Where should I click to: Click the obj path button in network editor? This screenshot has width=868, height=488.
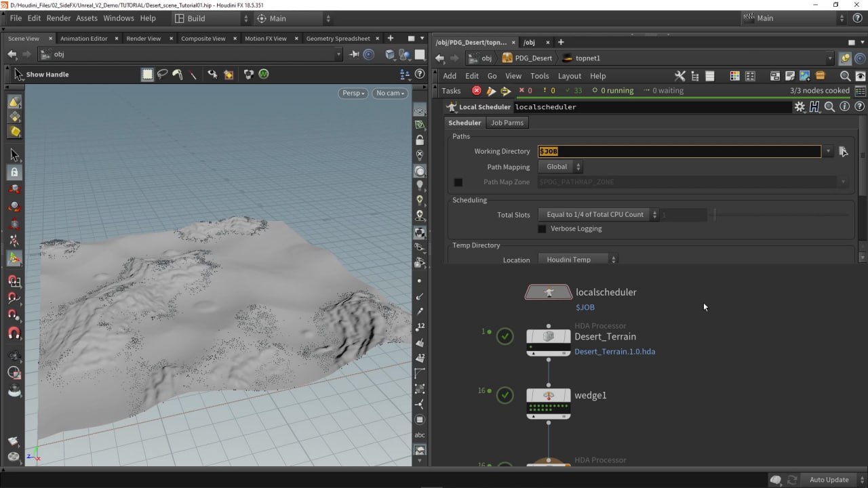pos(481,58)
